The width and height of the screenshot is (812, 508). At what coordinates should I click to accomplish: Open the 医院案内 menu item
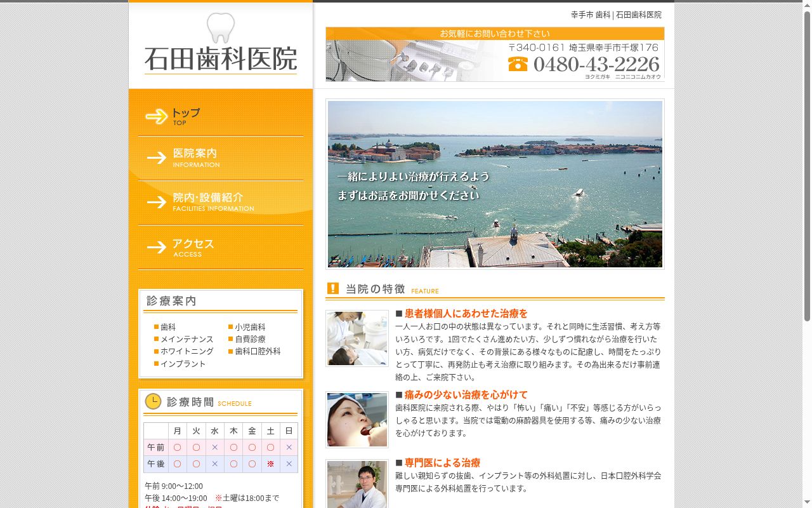click(221, 158)
